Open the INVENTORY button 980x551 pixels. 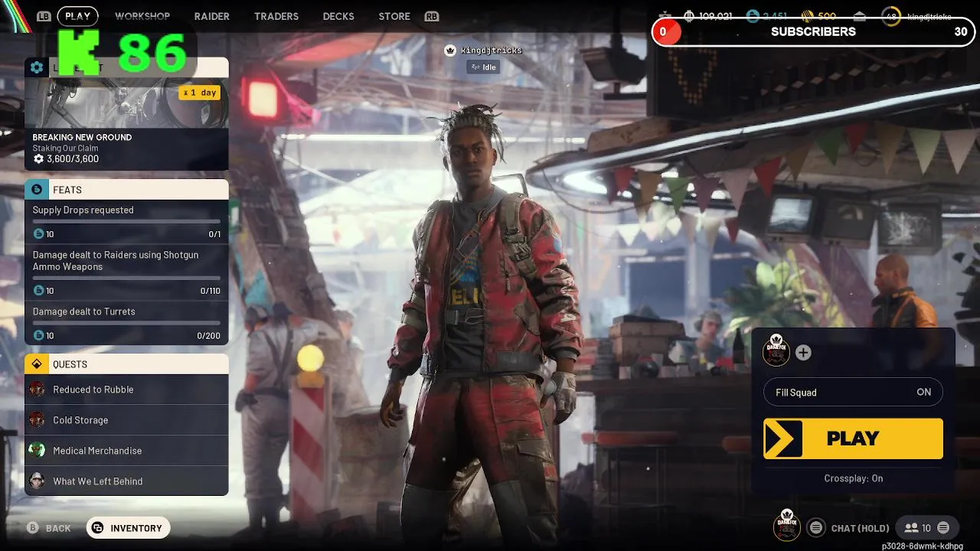coord(128,528)
